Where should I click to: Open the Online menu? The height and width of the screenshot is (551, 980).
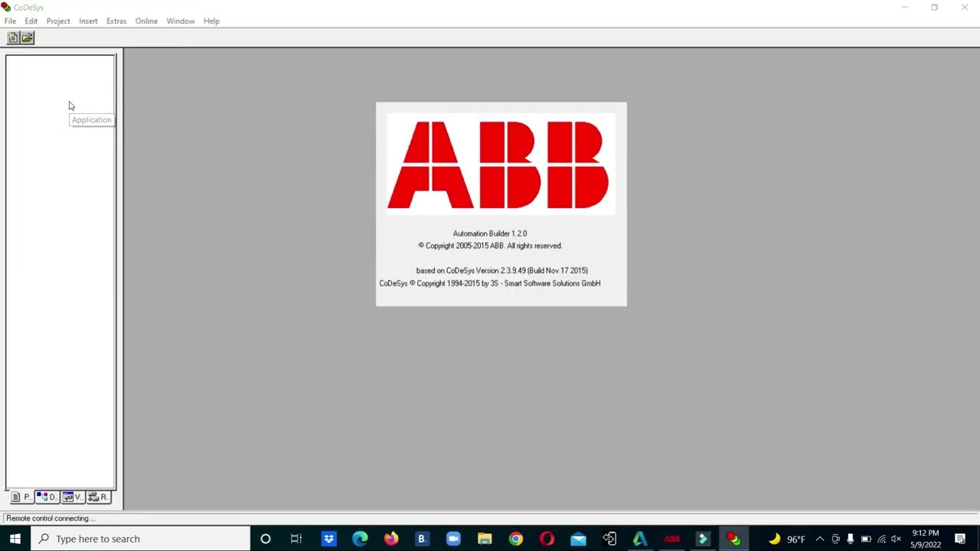(x=146, y=21)
